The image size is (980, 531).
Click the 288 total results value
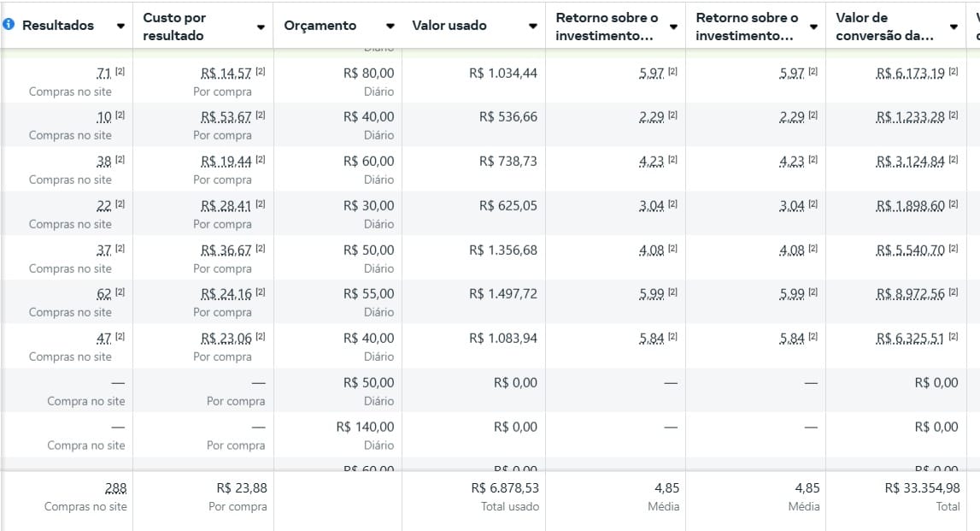pos(115,488)
